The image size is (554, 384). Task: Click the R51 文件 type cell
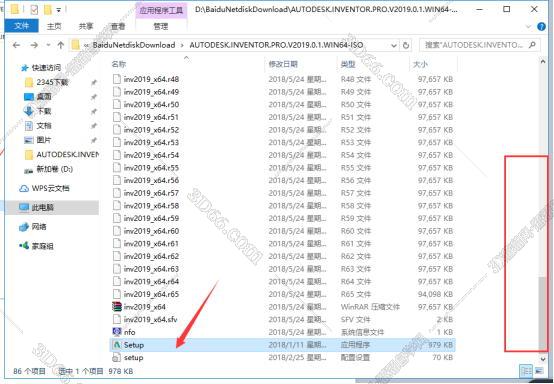click(x=356, y=117)
